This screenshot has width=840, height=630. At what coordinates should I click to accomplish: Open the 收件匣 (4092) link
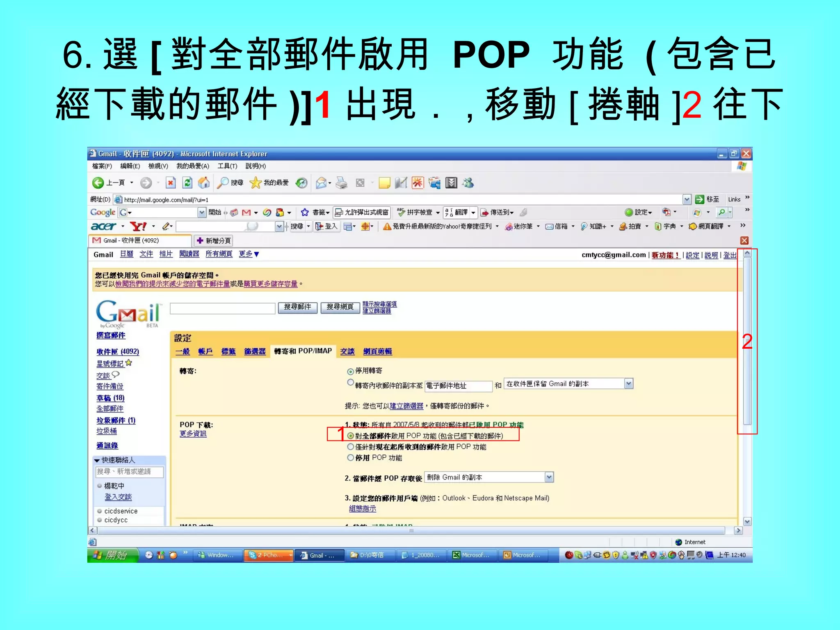pos(118,352)
